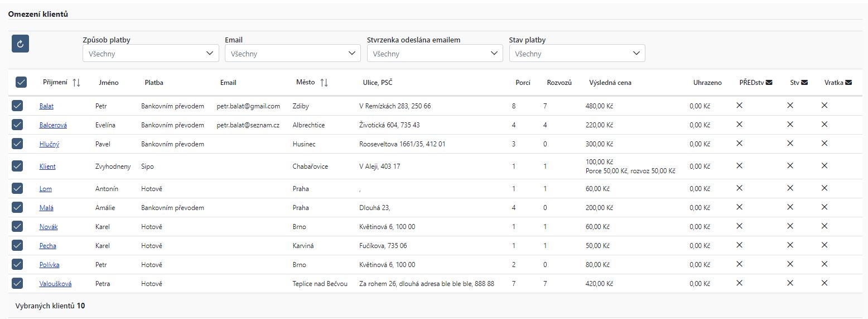Uncheck the checkbox for Klient Zvyhodneny
This screenshot has height=319, width=868.
click(17, 166)
